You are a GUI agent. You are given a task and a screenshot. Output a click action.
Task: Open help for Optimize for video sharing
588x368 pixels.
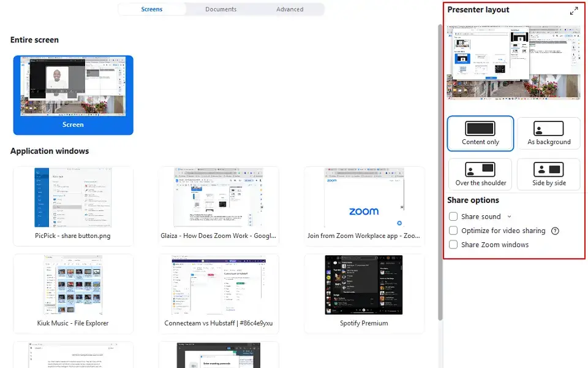click(555, 231)
